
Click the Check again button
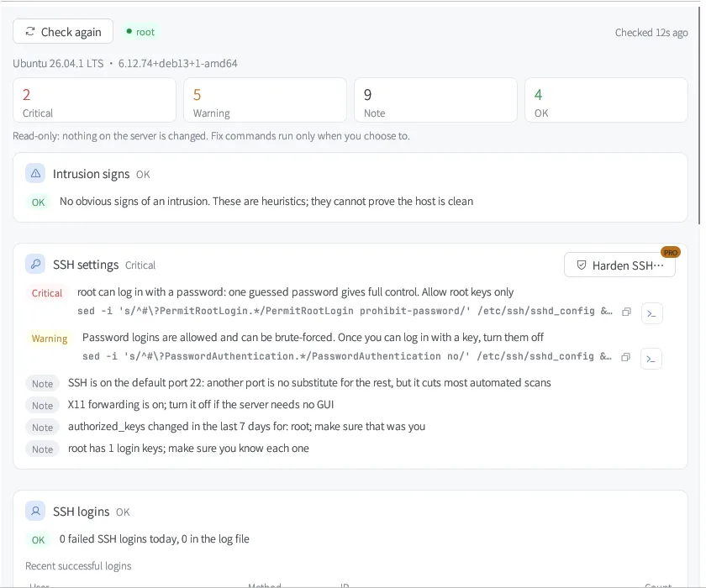63,31
